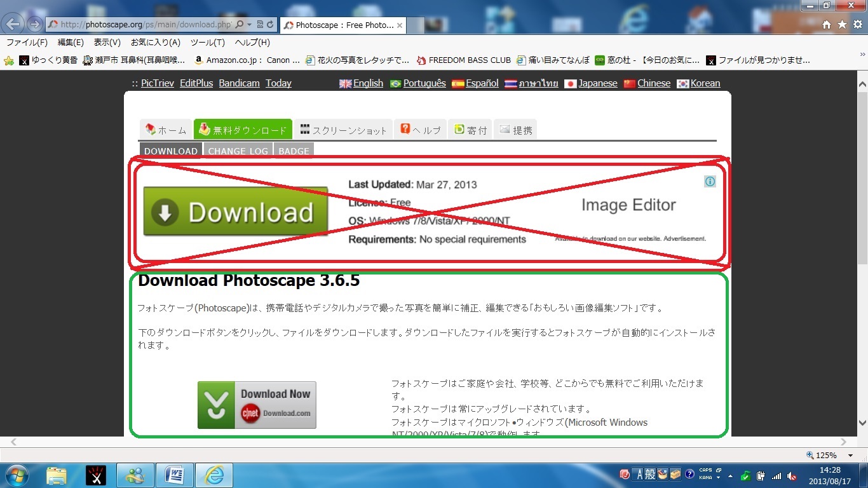Click the large green Download ad button
Screen dimensions: 868x488
236,212
